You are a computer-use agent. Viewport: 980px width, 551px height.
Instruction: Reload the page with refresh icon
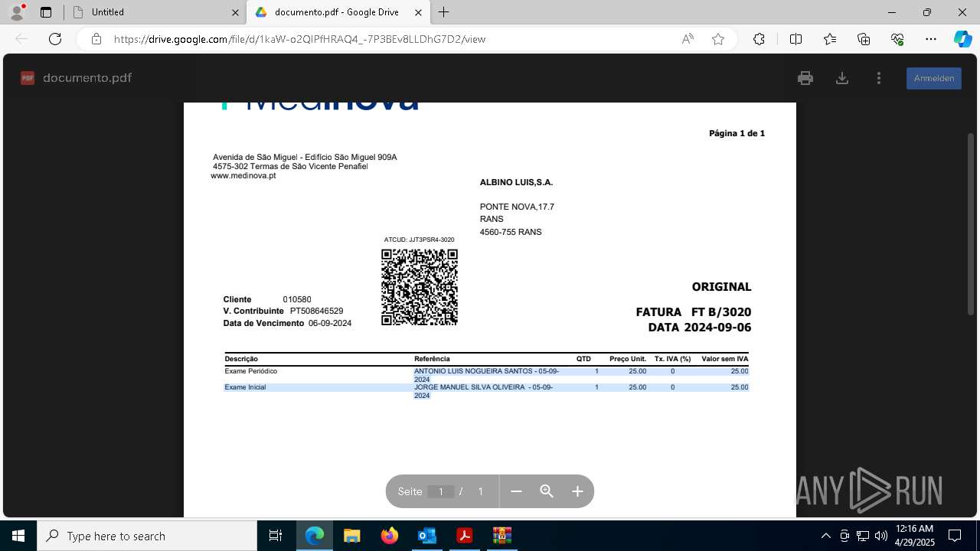[x=55, y=39]
